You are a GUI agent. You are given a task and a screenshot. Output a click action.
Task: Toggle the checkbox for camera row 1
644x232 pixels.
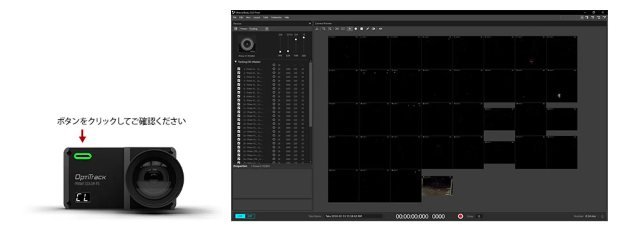[239, 69]
